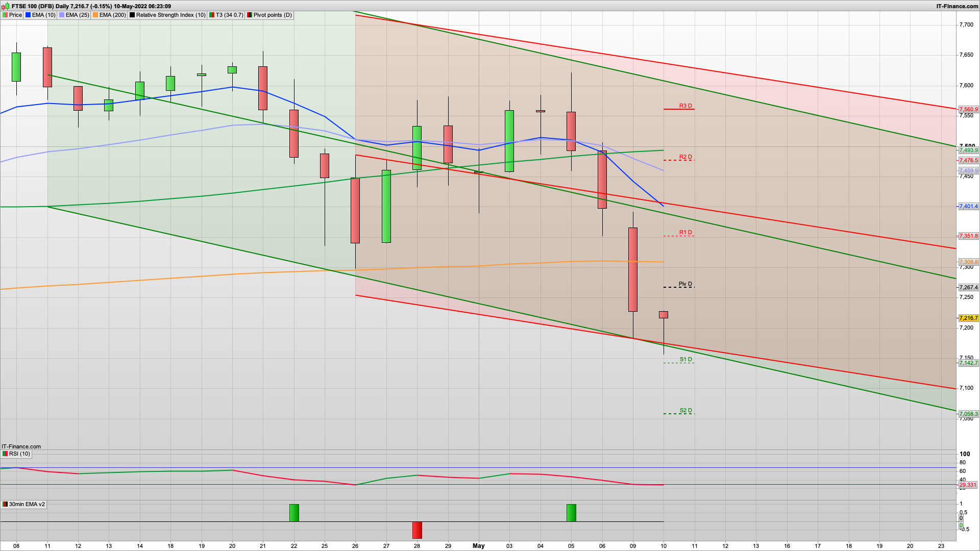Select the T3 (34 0.7) legend tab

coord(229,15)
